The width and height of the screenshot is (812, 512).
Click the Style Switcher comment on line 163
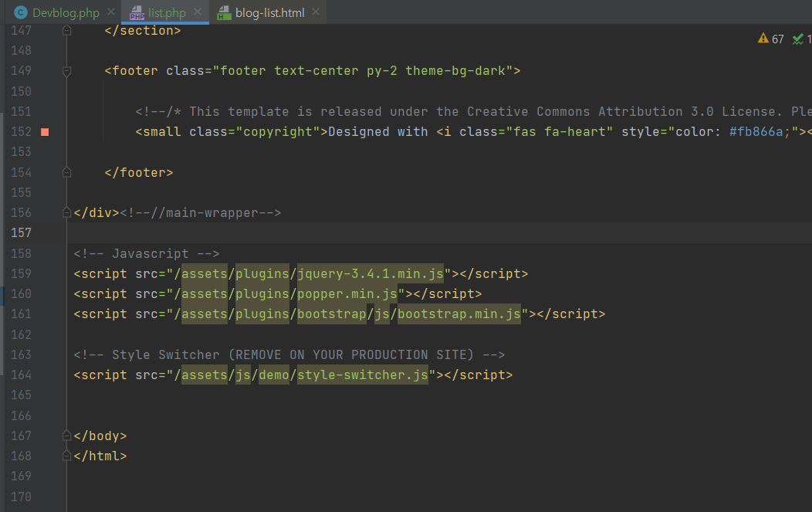click(289, 355)
